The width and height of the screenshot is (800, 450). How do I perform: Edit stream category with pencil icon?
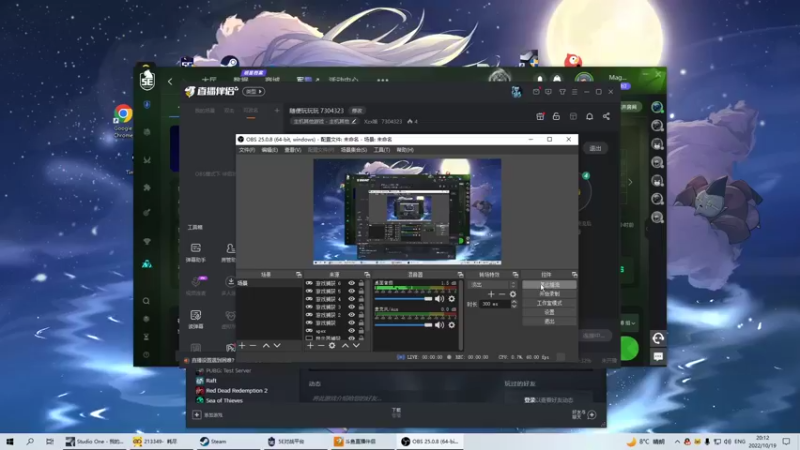pyautogui.click(x=354, y=121)
